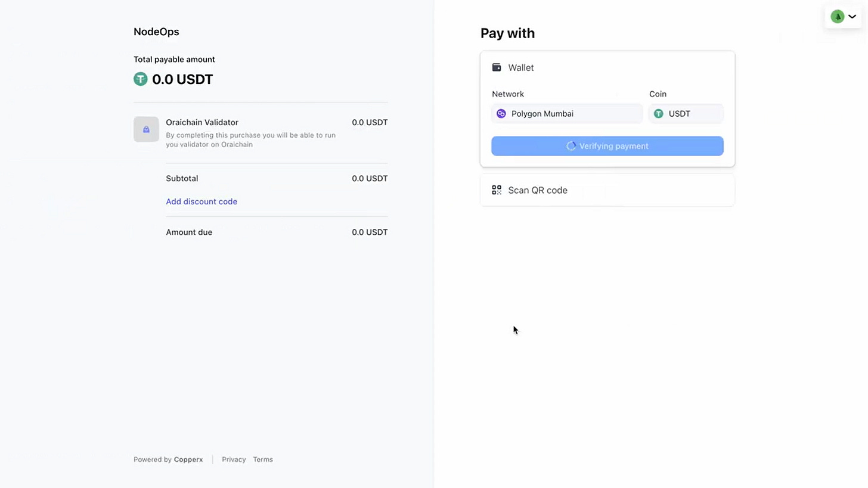The image size is (868, 488).
Task: Open the Network selector showing Polygon Mumbai
Action: (567, 113)
